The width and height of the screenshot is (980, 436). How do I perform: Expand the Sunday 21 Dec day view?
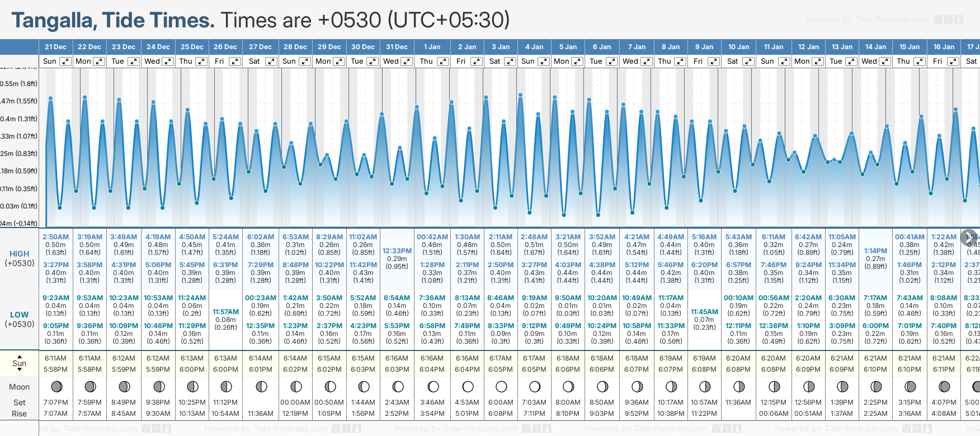[x=65, y=61]
